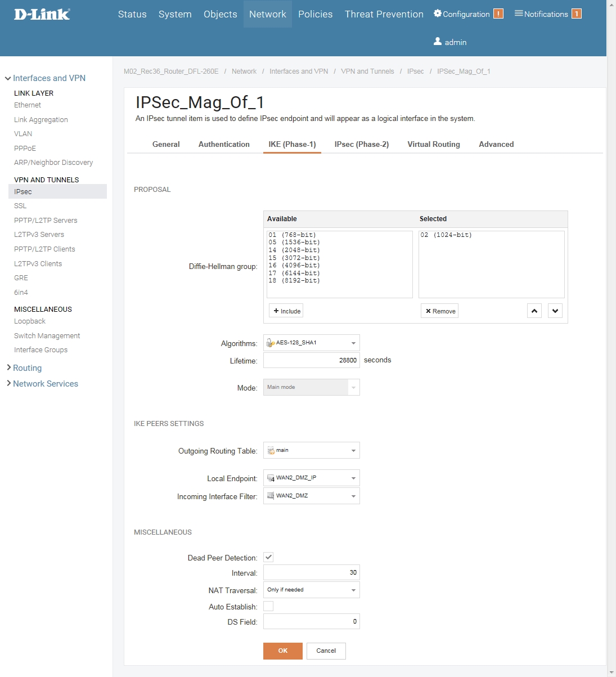
Task: Open the Authentication tab
Action: [224, 144]
